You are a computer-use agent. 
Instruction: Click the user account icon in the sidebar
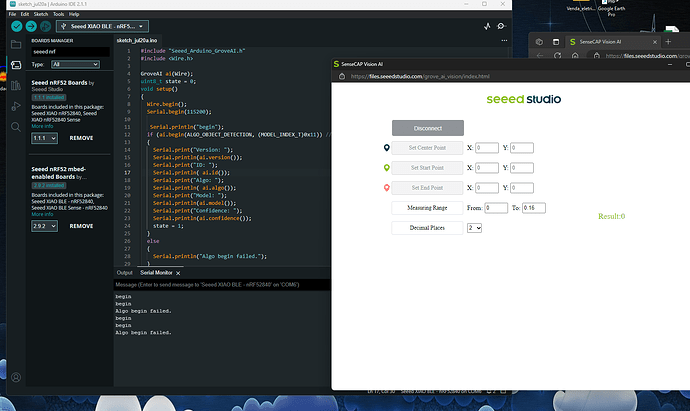coord(16,378)
